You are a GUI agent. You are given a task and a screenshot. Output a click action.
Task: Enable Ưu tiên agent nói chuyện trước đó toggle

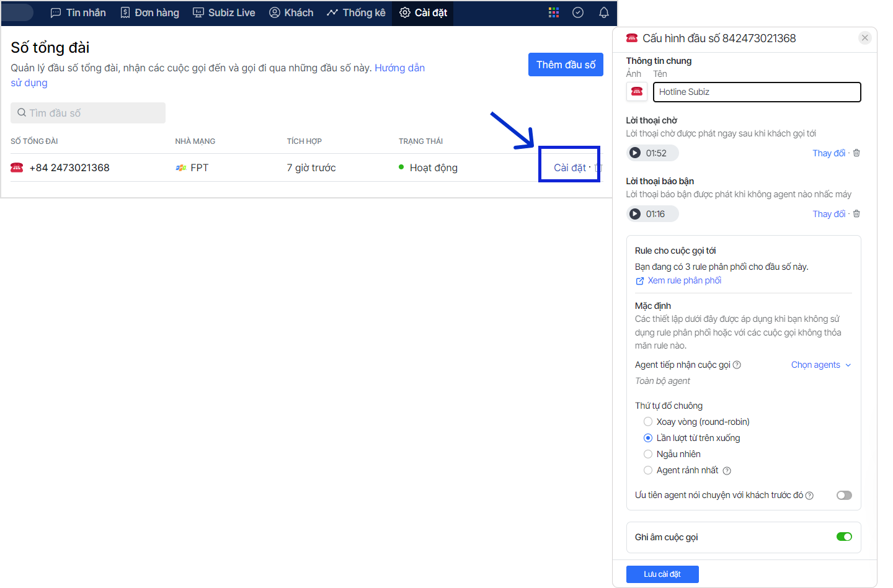[844, 495]
